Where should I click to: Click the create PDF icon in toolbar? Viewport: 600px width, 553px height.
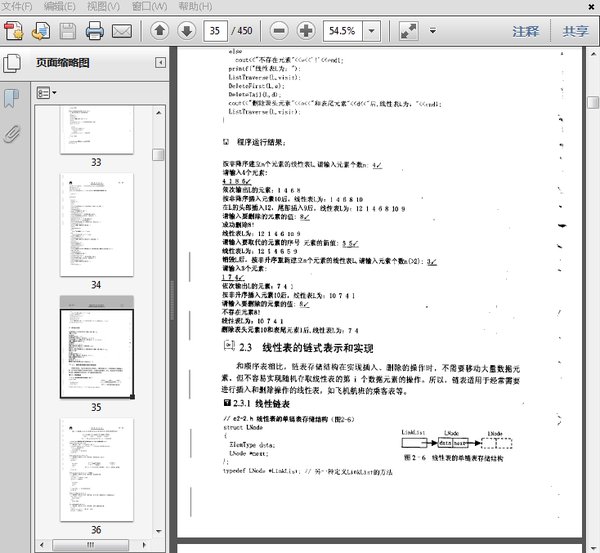click(15, 31)
